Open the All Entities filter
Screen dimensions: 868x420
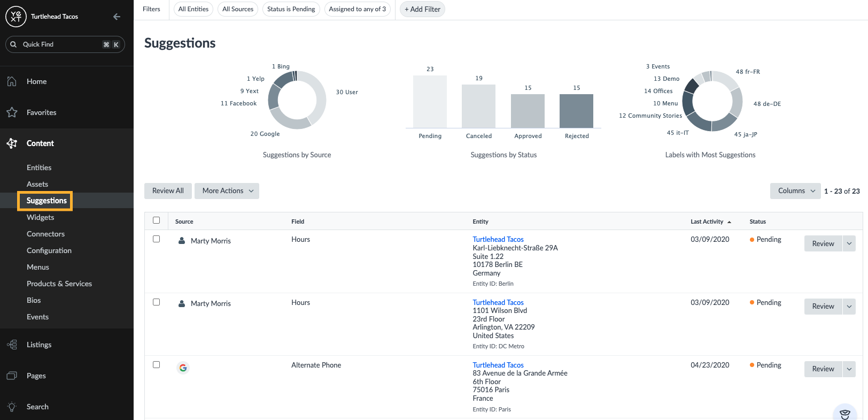(x=193, y=9)
